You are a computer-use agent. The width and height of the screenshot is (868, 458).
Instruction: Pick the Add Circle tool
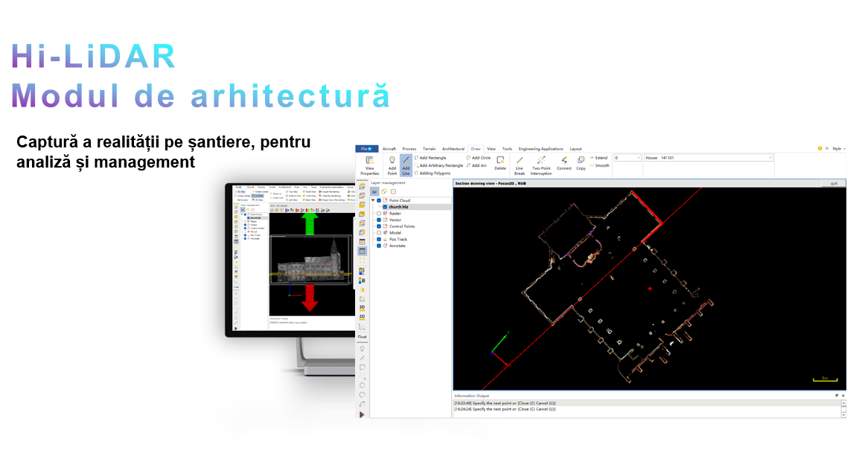(479, 158)
